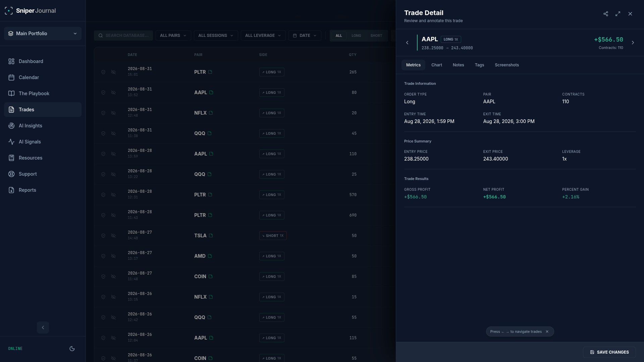
Task: Open AI Signals page
Action: point(43,142)
